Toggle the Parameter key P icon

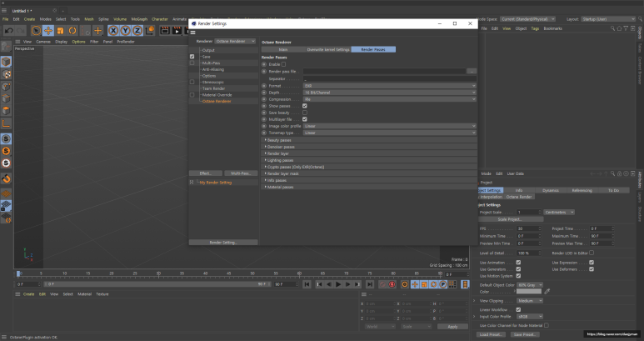[442, 284]
